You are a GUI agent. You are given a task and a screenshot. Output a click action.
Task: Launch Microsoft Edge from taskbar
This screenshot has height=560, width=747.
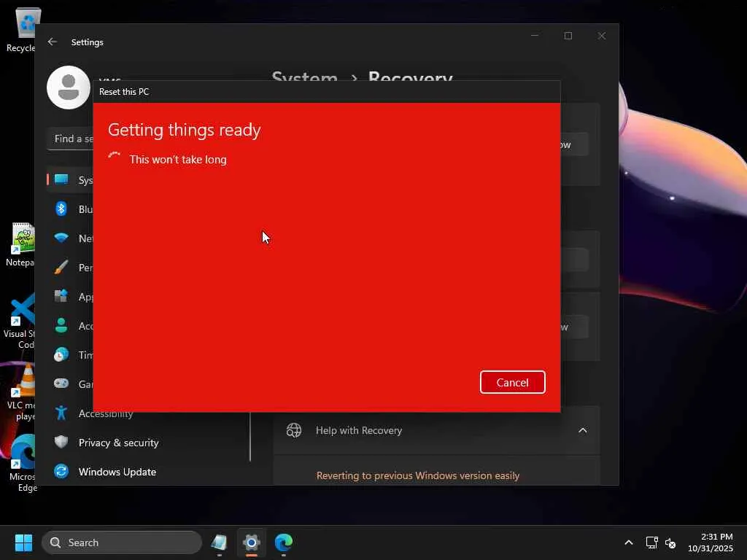coord(284,542)
